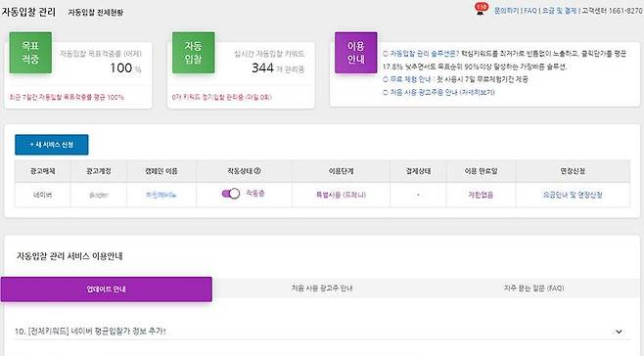The height and width of the screenshot is (356, 644).
Task: Click the 결제상태 column header
Action: [418, 171]
